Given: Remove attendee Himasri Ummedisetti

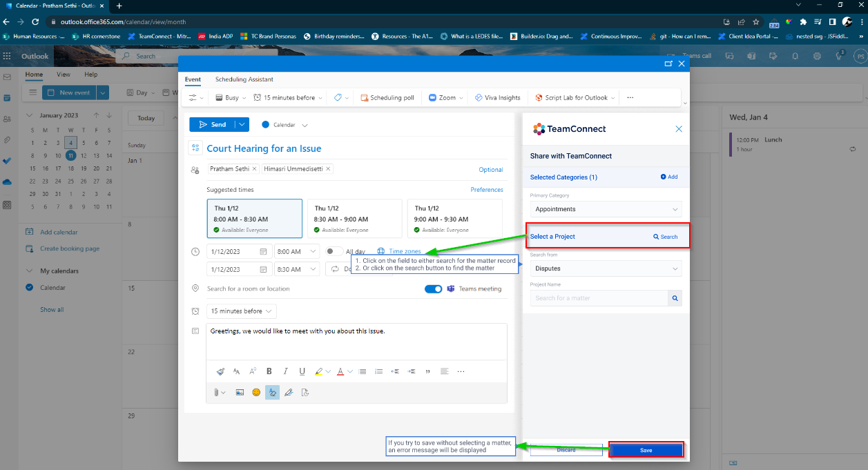Looking at the screenshot, I should [328, 168].
